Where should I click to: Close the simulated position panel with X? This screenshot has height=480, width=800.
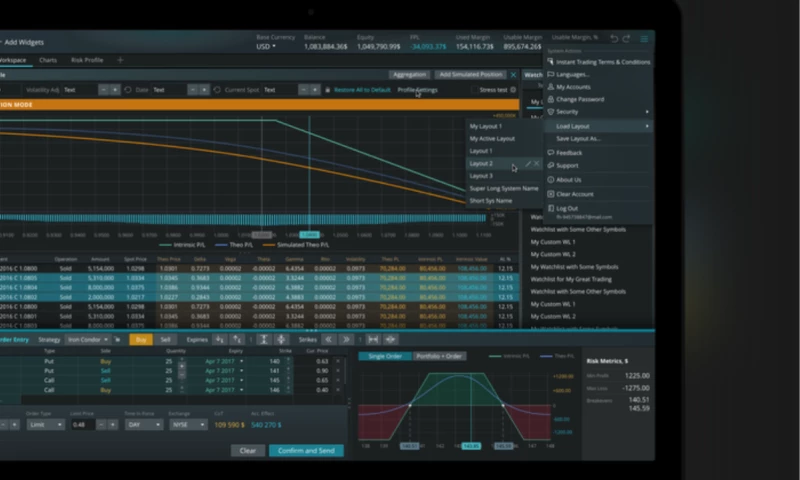tap(514, 75)
